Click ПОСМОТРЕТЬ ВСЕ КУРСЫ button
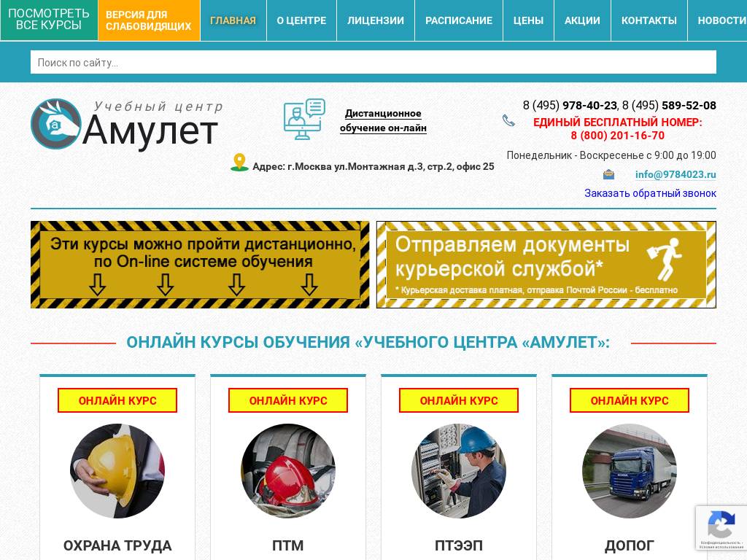This screenshot has height=560, width=747. point(47,20)
